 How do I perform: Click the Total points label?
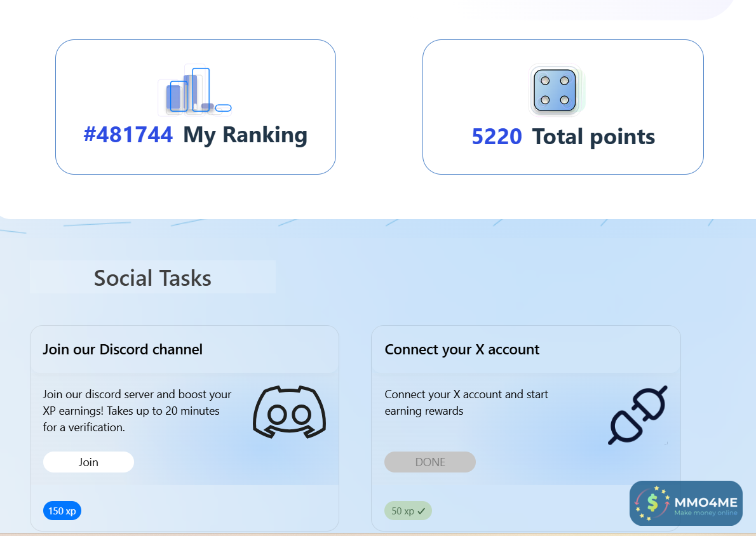click(x=593, y=137)
